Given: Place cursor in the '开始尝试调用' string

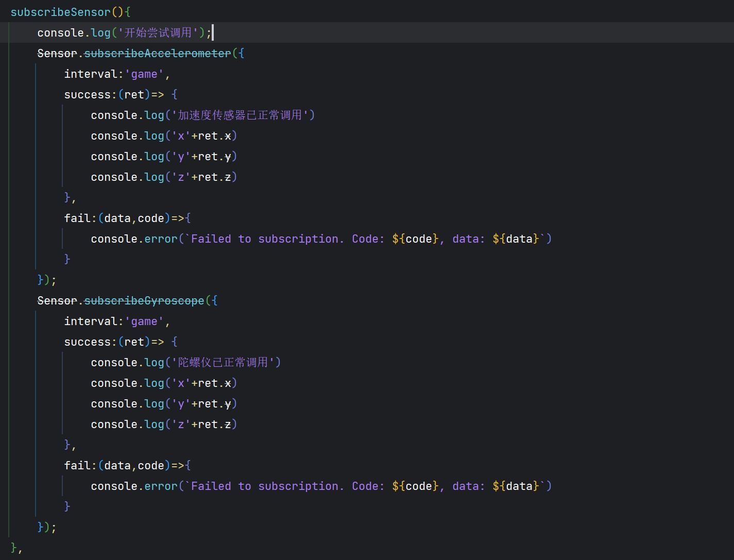Looking at the screenshot, I should [x=158, y=33].
